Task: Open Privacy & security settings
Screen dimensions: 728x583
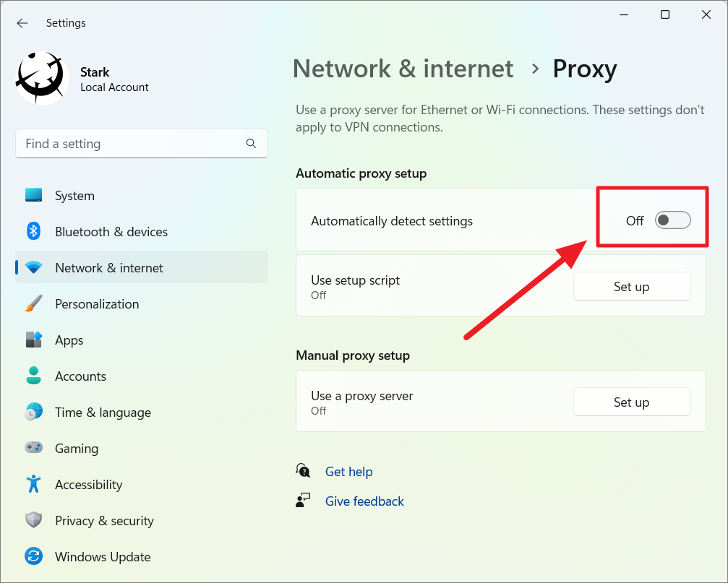Action: (33, 520)
